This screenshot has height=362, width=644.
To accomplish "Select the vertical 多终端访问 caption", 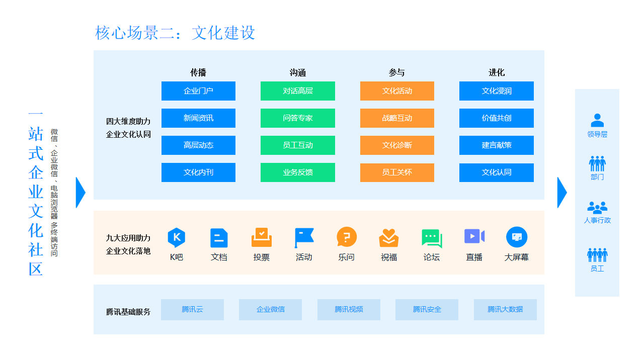I will pos(54,239).
